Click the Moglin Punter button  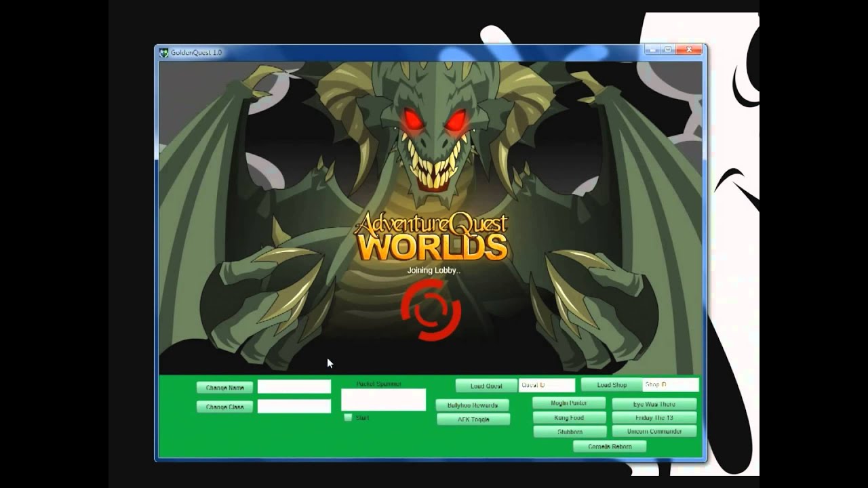click(x=569, y=403)
